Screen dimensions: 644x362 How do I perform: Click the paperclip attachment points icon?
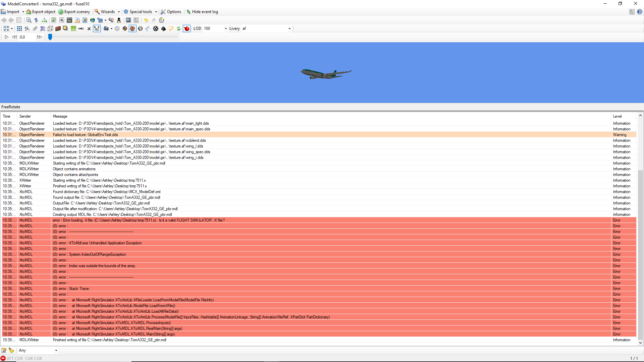tap(36, 29)
